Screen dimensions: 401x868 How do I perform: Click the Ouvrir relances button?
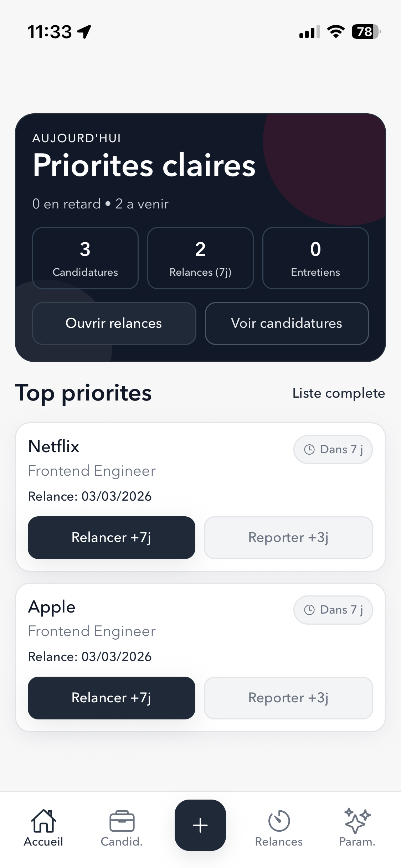pyautogui.click(x=114, y=323)
